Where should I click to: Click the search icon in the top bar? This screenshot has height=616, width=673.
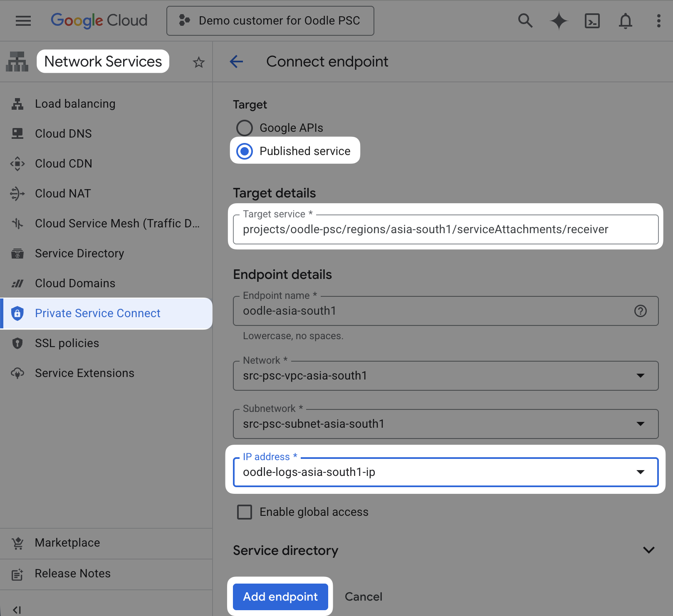[x=525, y=20]
